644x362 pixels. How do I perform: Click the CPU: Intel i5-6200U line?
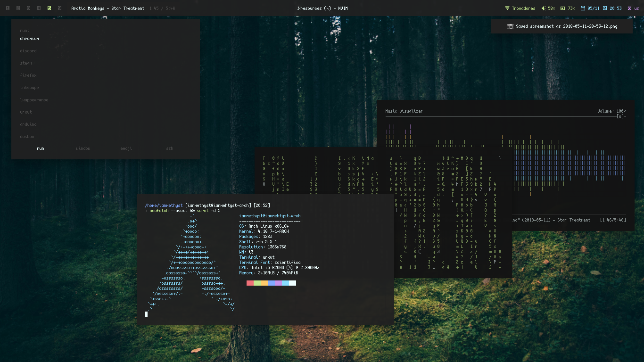point(279,268)
